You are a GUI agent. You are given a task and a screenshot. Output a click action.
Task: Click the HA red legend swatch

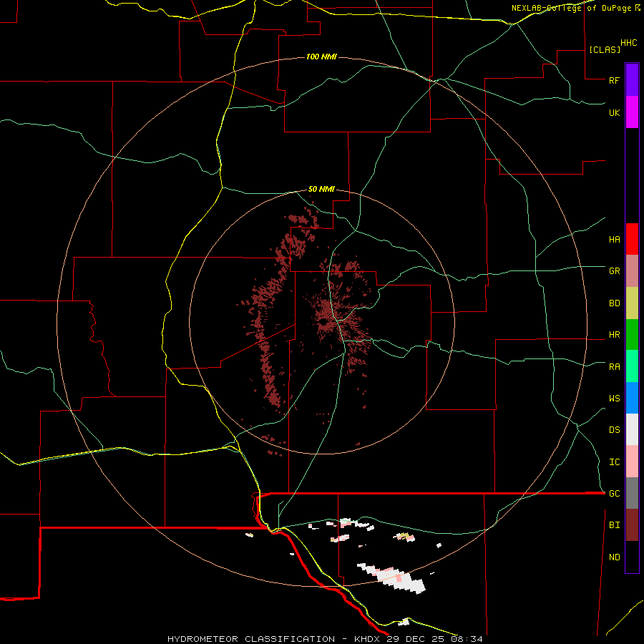pyautogui.click(x=632, y=239)
